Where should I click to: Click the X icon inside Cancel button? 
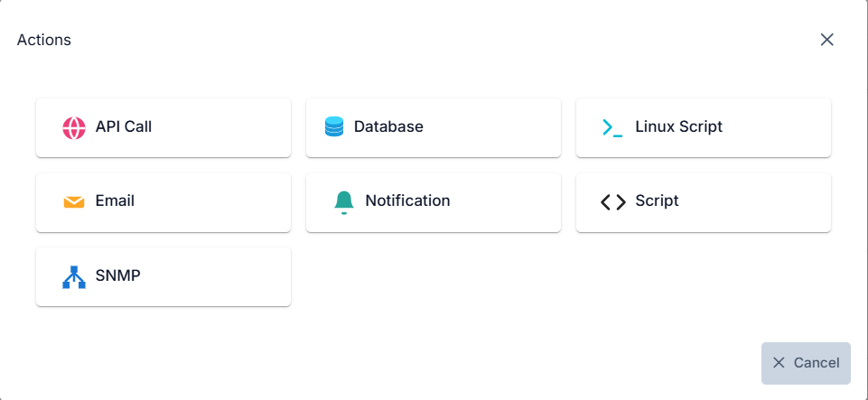pos(779,362)
